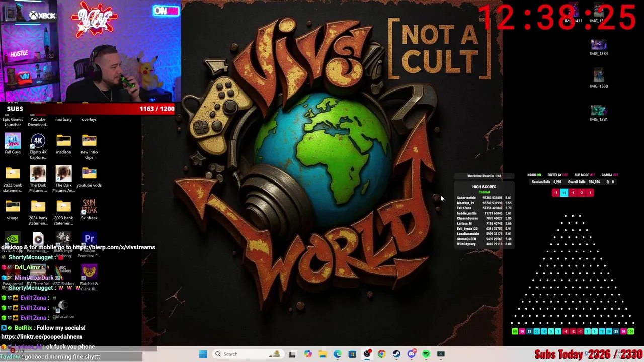The height and width of the screenshot is (362, 644).
Task: Open Spotify from the taskbar
Action: click(x=426, y=354)
